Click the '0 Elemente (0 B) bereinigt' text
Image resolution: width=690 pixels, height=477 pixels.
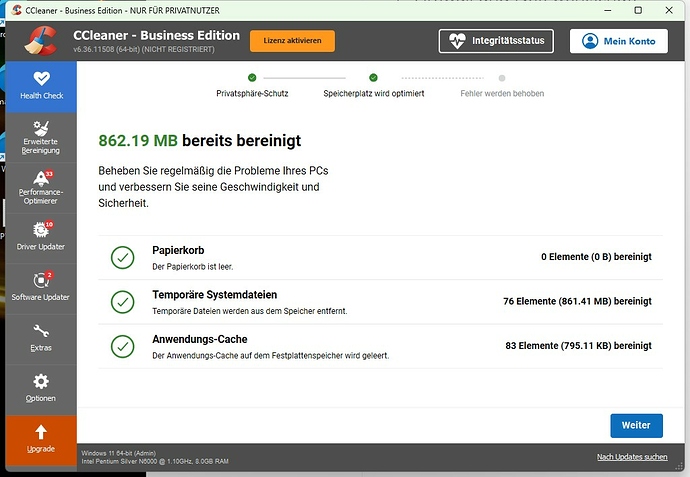(x=596, y=257)
